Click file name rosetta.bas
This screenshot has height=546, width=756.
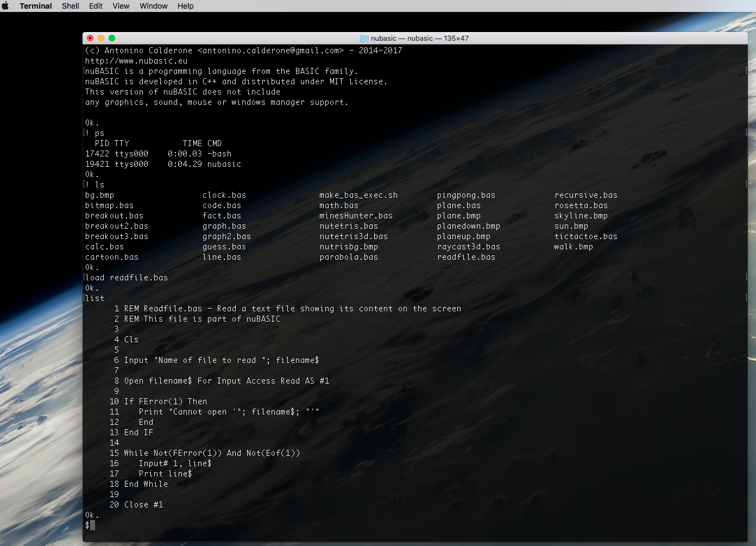[x=581, y=205]
